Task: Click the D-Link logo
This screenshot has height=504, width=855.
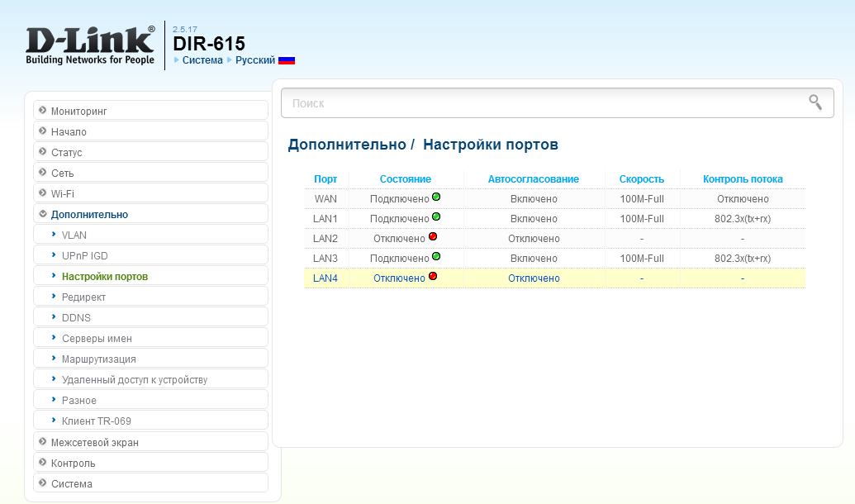Action: (90, 45)
